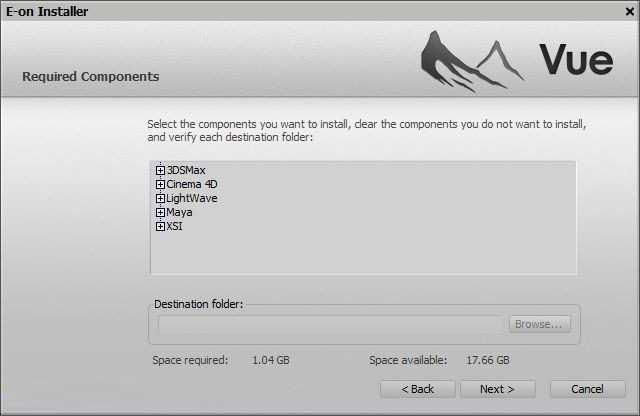The image size is (640, 416).
Task: Click the Space required: label
Action: tap(190, 360)
